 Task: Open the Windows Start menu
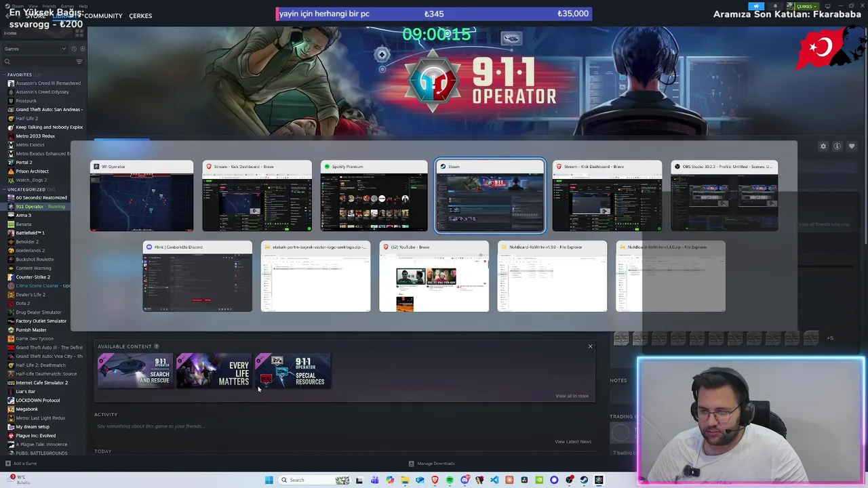[269, 480]
